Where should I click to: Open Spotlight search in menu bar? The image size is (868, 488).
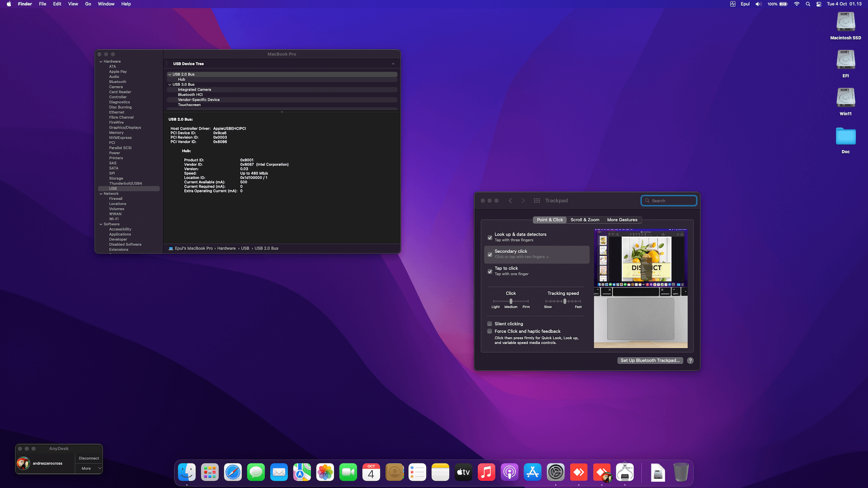point(808,4)
